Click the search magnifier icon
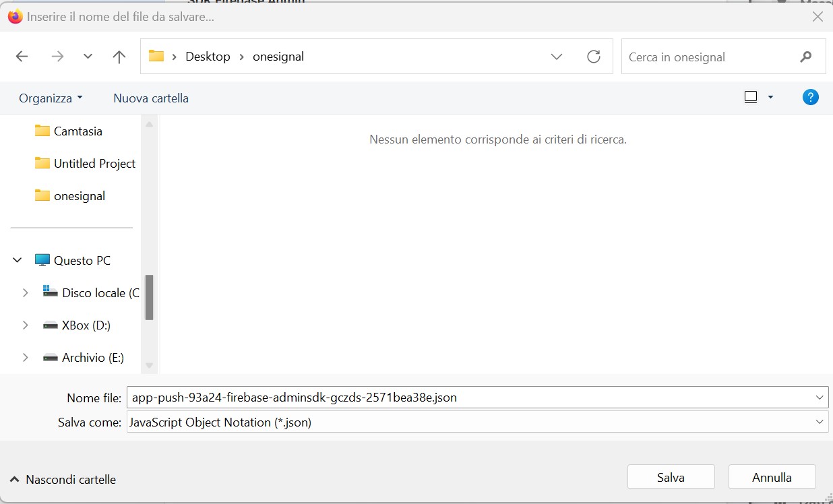This screenshot has height=504, width=833. coord(805,57)
